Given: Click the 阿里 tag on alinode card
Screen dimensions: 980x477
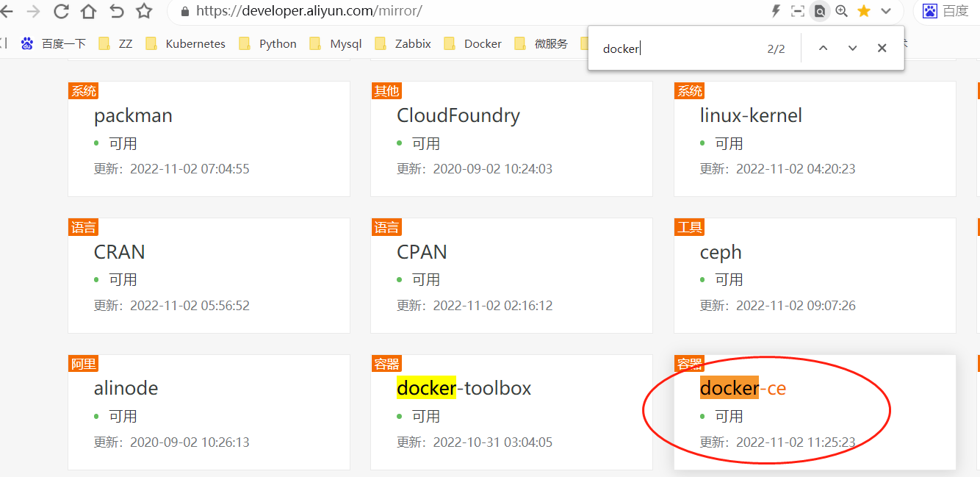Looking at the screenshot, I should tap(84, 365).
